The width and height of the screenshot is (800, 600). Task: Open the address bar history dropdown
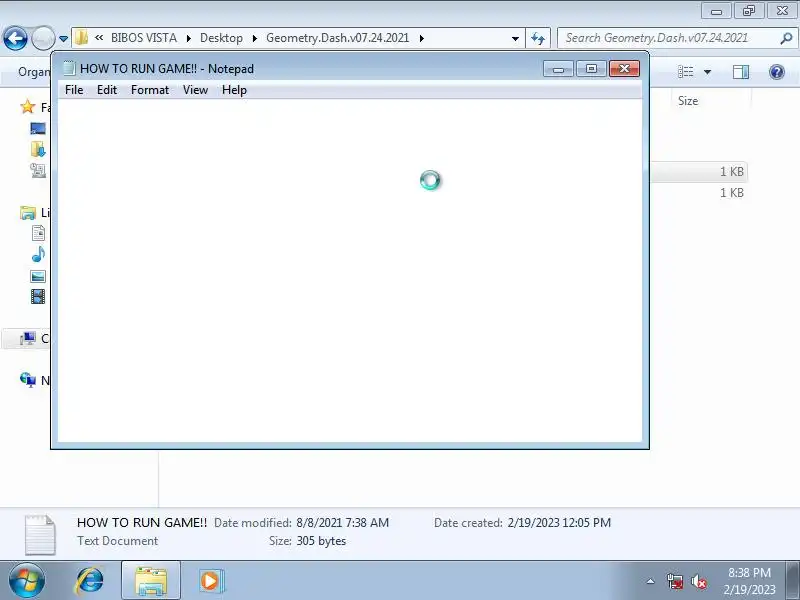(x=515, y=38)
